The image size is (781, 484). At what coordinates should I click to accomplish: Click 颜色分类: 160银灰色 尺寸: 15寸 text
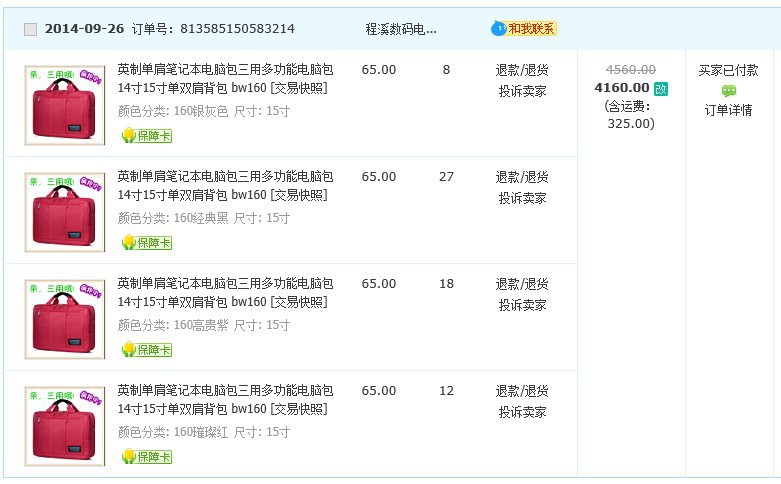click(204, 111)
